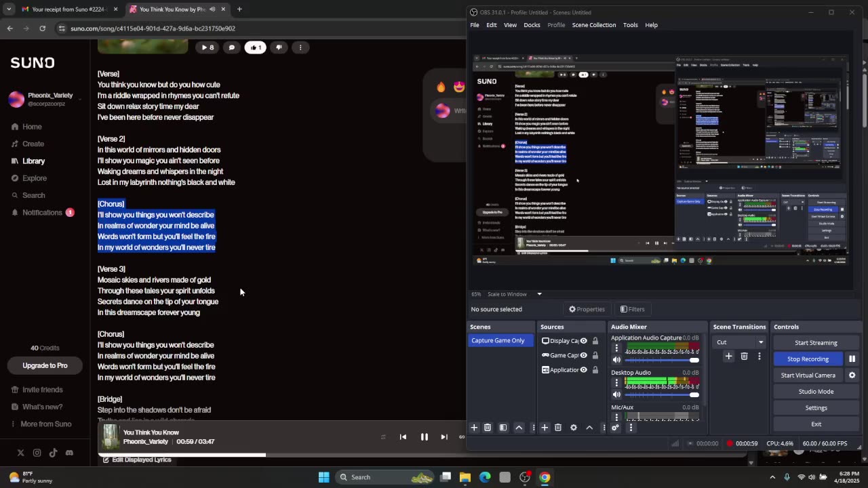
Task: Click Upgrade to Pro in Suno
Action: click(45, 365)
